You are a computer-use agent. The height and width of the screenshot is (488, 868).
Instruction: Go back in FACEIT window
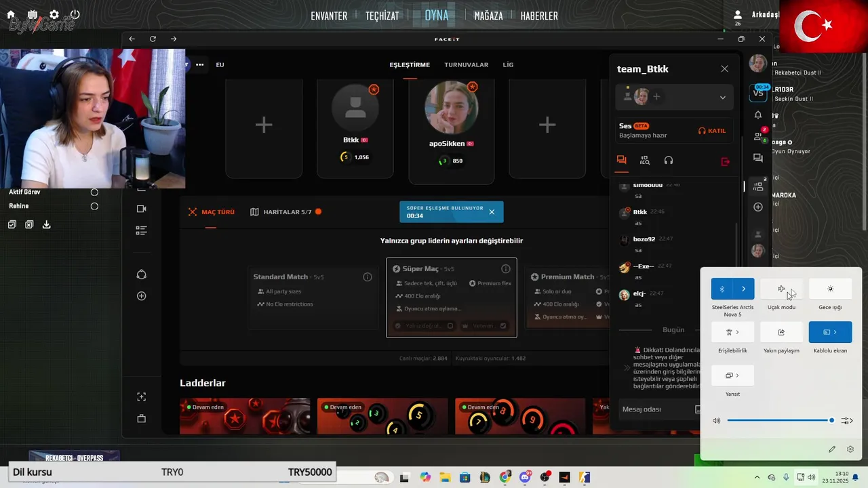pyautogui.click(x=132, y=39)
